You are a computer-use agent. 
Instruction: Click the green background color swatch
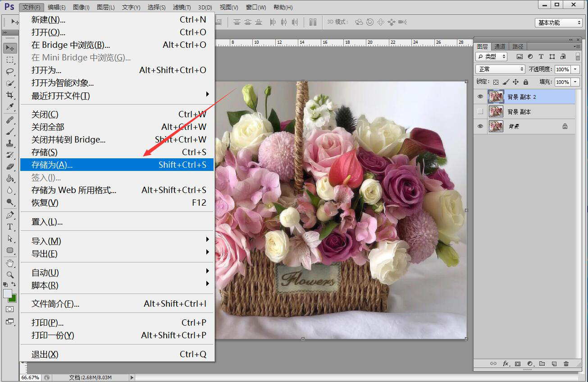pyautogui.click(x=14, y=299)
